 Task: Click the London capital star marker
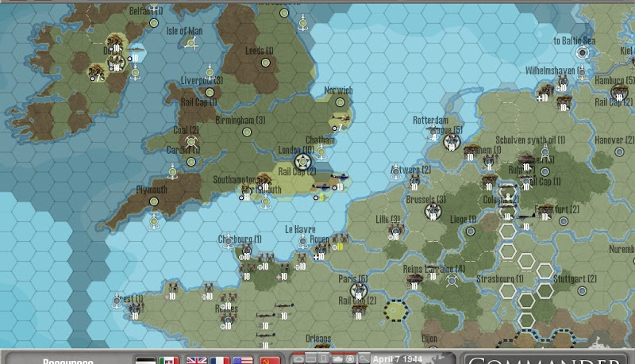click(302, 163)
